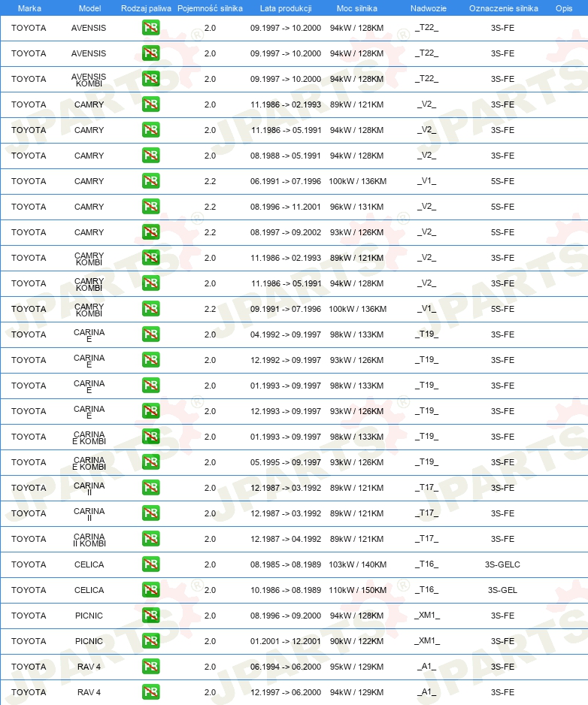Click engine code 3S-GELC
The width and height of the screenshot is (588, 705).
[502, 564]
